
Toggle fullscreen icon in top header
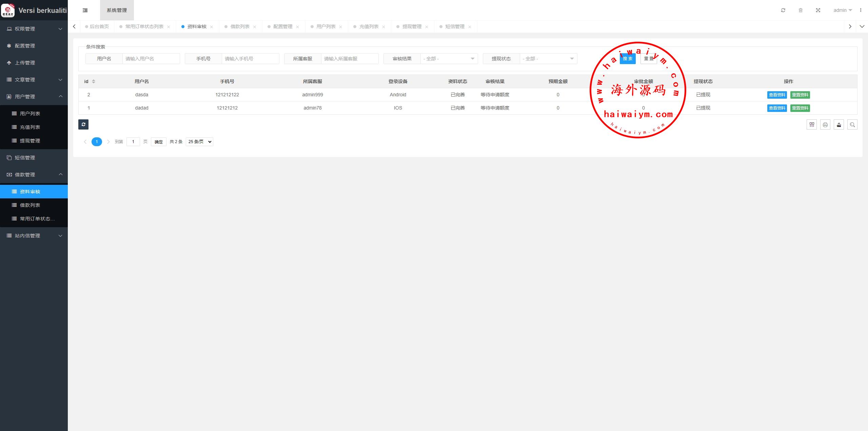point(818,10)
